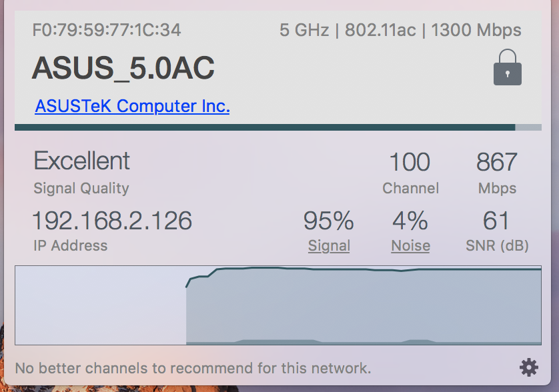The image size is (559, 392).
Task: Click the signal strength progress bar
Action: click(x=278, y=127)
